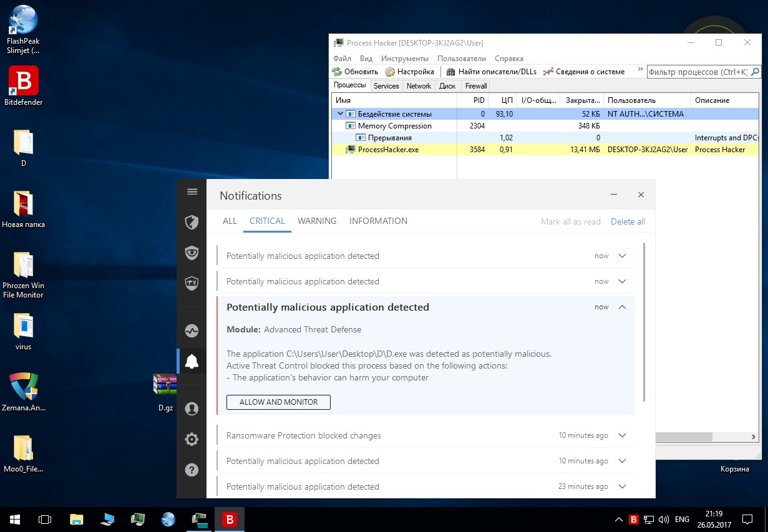Screen dimensions: 768x532
Task: Expand the first Potentially malicious application notification
Action: coord(621,256)
